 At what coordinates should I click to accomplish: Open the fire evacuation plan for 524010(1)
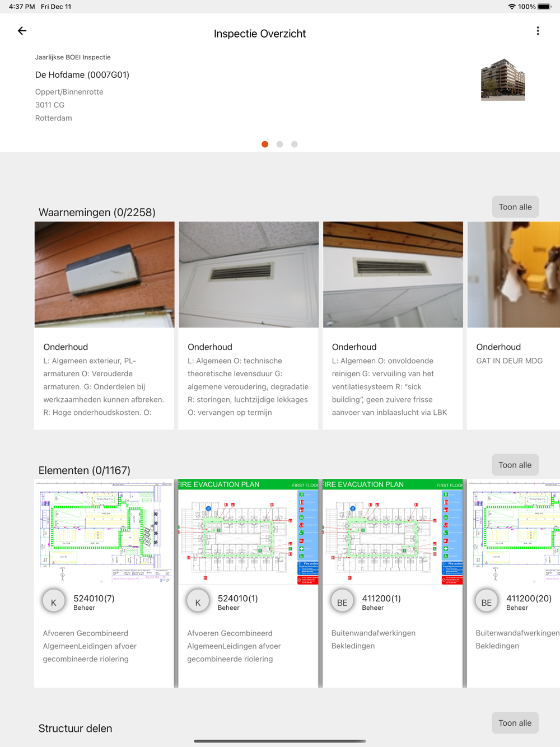(249, 532)
